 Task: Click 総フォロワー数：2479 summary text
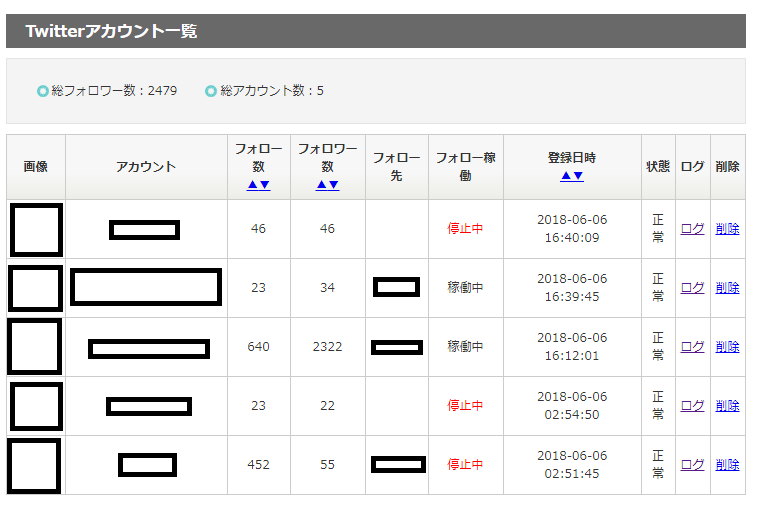(x=114, y=91)
